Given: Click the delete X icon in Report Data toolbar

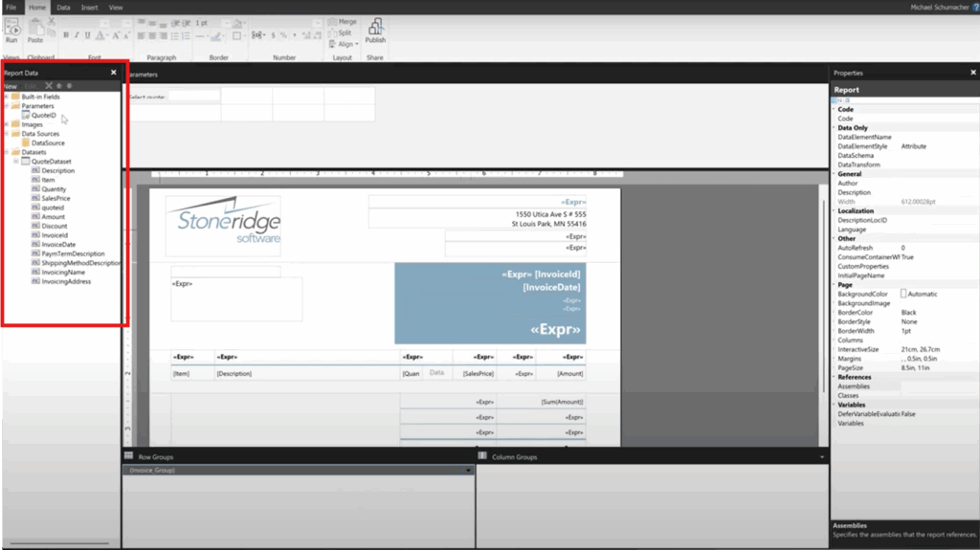Looking at the screenshot, I should (48, 86).
